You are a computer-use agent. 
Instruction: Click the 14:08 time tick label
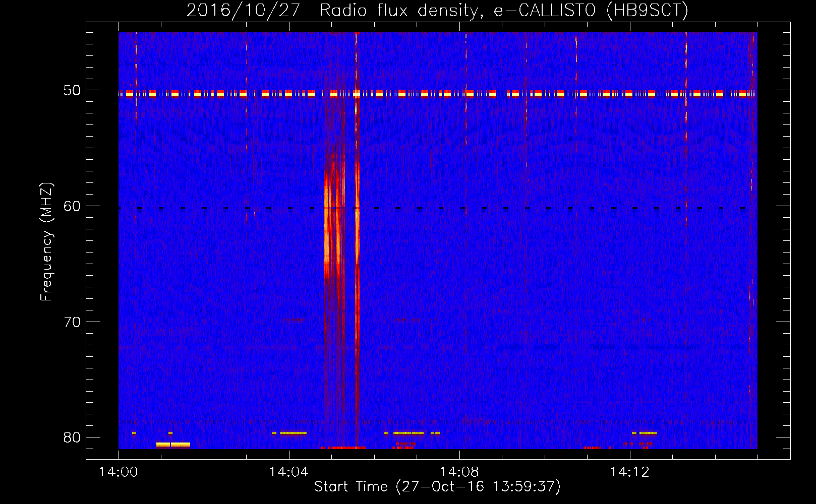(459, 472)
